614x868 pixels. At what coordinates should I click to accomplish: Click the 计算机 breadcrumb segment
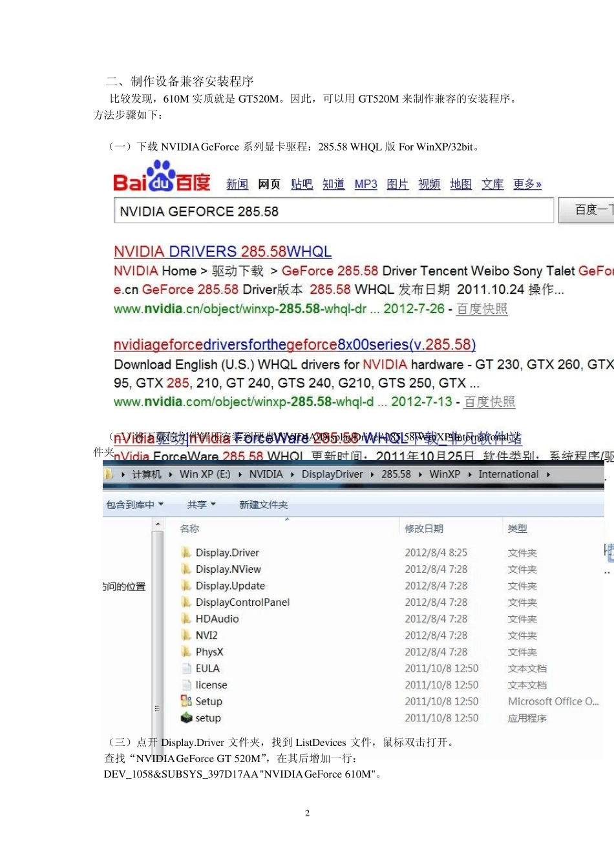coord(147,474)
